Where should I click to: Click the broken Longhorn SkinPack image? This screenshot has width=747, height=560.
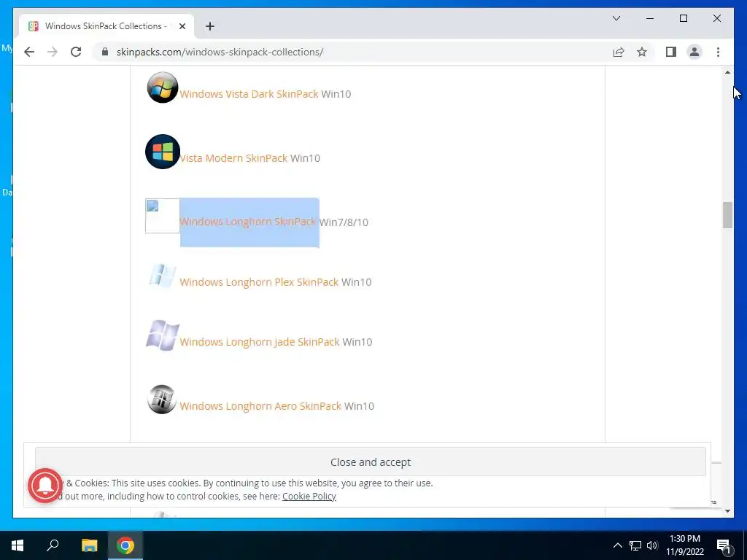tap(163, 216)
